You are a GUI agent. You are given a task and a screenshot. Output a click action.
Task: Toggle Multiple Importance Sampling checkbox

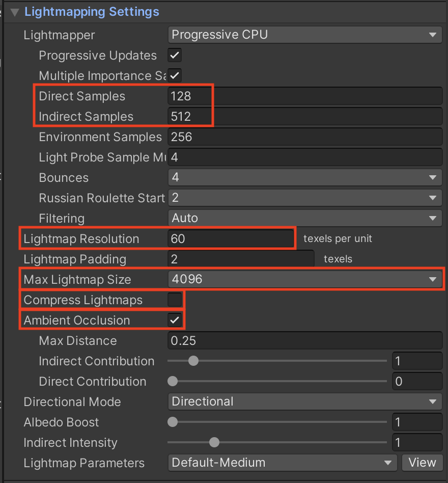pyautogui.click(x=175, y=75)
